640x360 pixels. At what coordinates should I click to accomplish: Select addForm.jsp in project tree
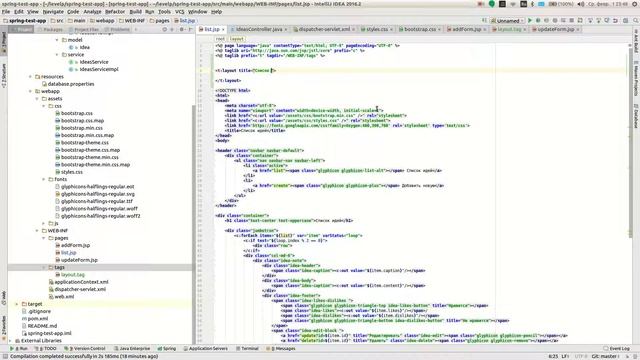coord(75,245)
